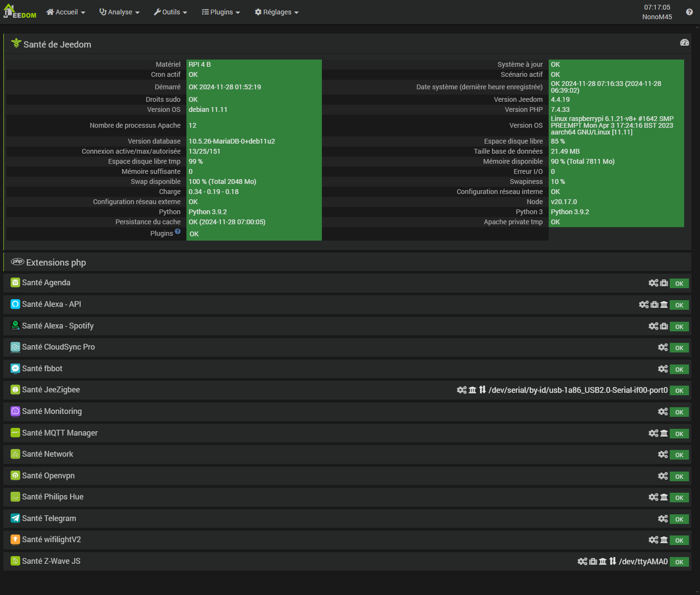Expand the Analyse dropdown menu

click(x=120, y=12)
